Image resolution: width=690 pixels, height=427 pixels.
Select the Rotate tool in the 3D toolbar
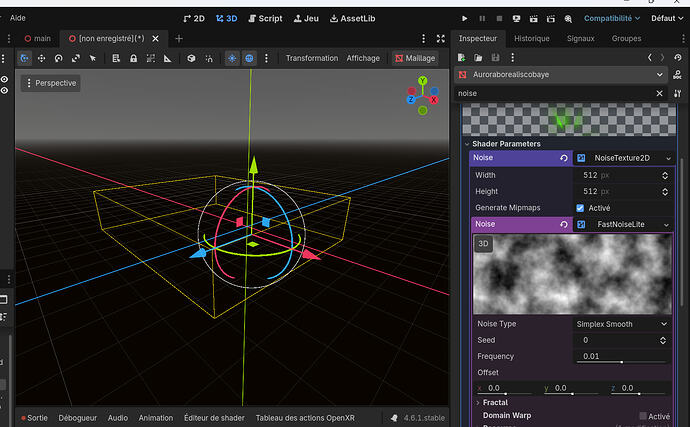(x=58, y=58)
